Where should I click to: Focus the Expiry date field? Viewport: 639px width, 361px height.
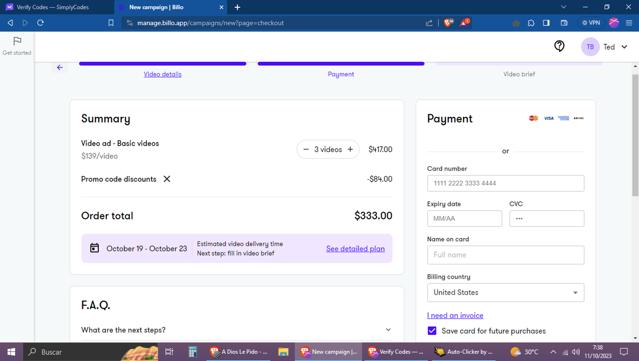pos(464,218)
